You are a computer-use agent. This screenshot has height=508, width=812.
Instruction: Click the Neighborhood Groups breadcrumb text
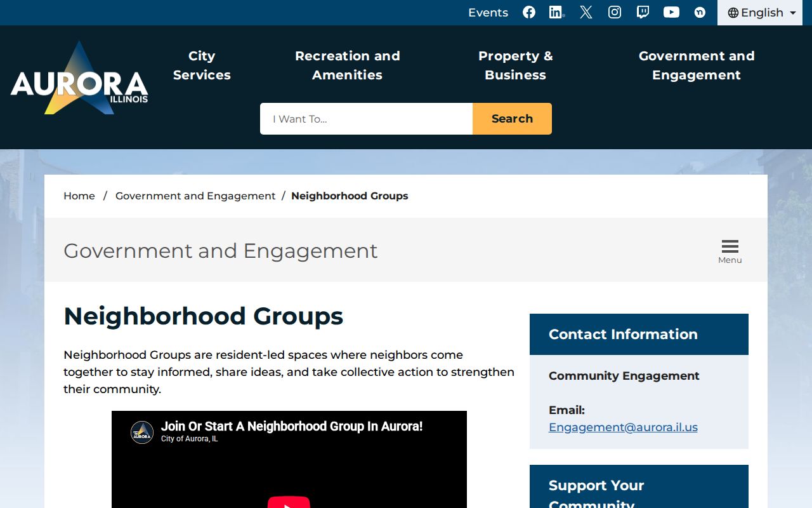(x=350, y=196)
